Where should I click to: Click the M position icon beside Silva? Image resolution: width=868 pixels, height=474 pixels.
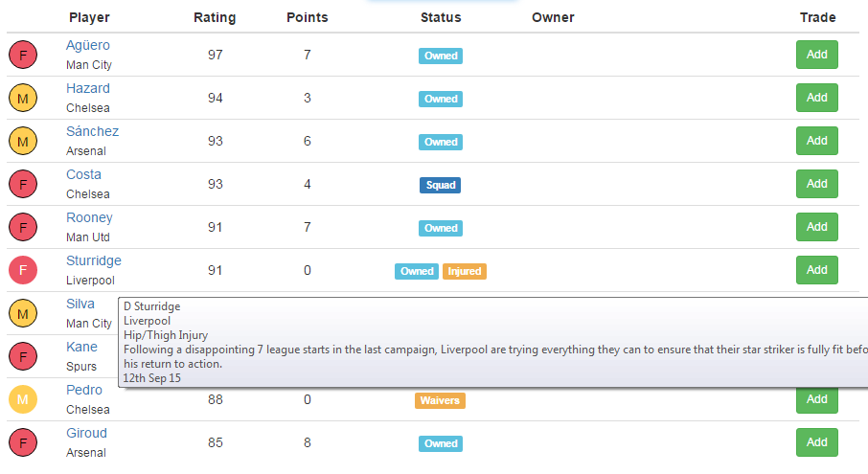click(23, 313)
